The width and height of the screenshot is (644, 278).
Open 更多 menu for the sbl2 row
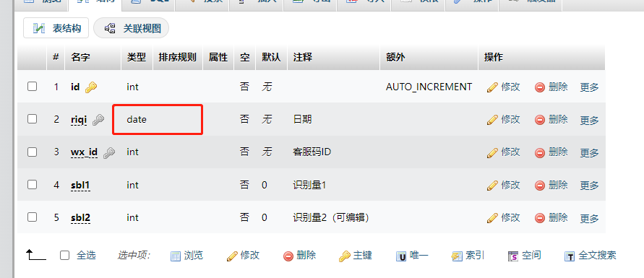click(589, 218)
